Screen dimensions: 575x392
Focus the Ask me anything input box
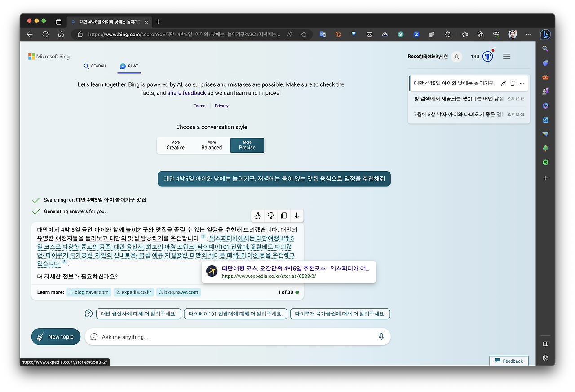[238, 337]
